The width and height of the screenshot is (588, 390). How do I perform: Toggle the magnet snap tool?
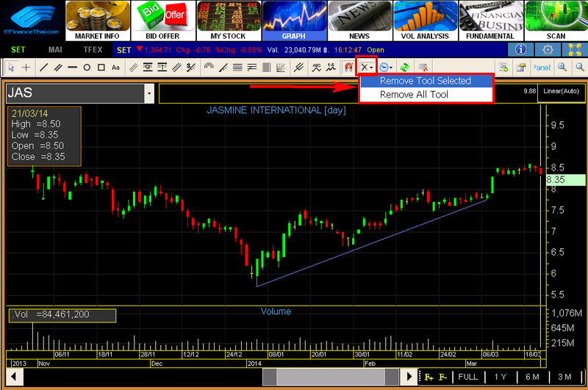point(349,67)
